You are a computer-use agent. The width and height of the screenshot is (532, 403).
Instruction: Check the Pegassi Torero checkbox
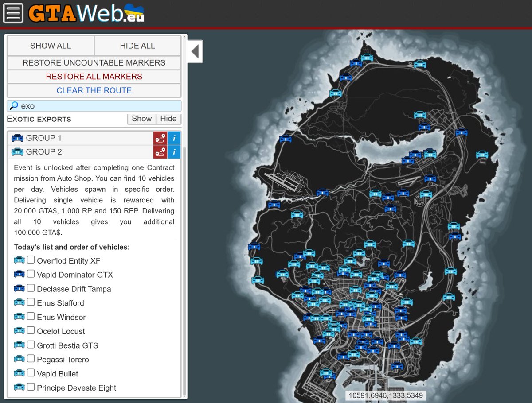coord(31,359)
